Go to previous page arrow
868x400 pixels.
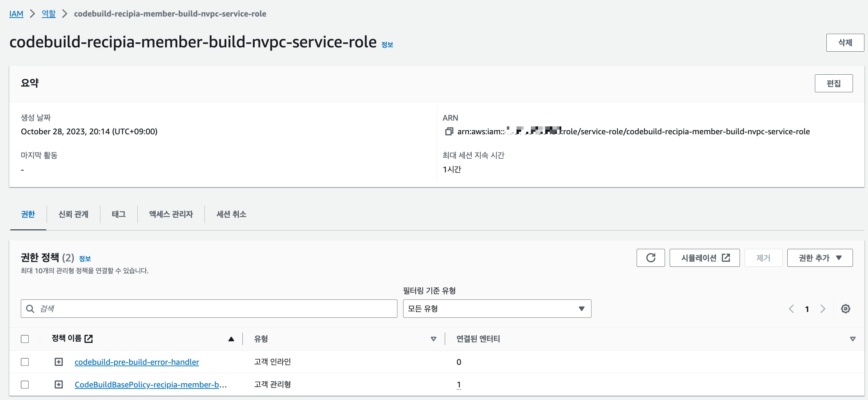point(791,309)
